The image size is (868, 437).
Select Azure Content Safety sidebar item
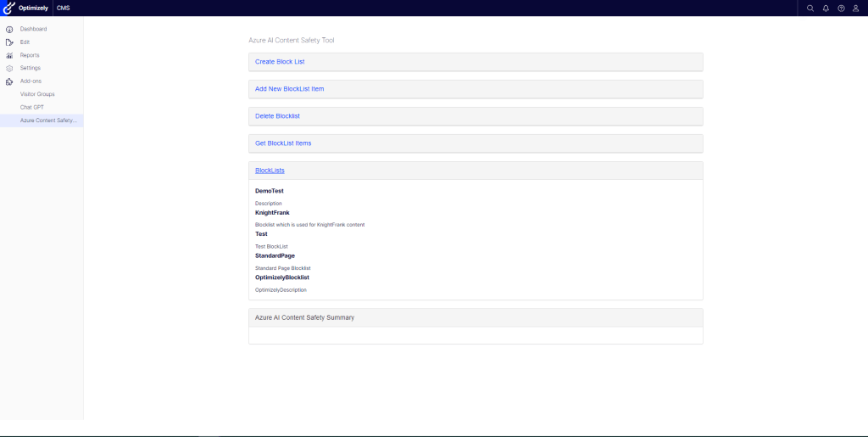(x=42, y=120)
